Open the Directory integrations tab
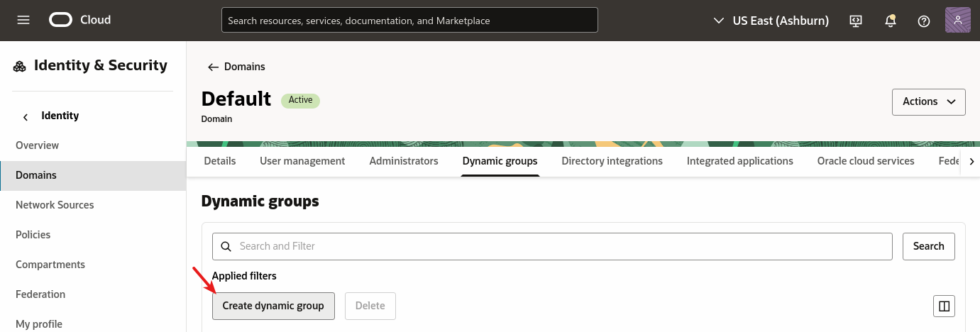This screenshot has height=332, width=980. point(612,161)
